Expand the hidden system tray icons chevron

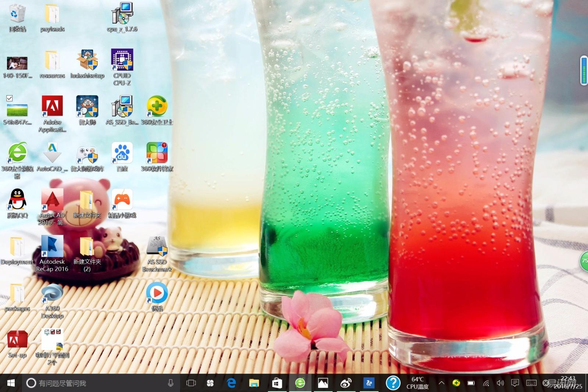pos(441,383)
